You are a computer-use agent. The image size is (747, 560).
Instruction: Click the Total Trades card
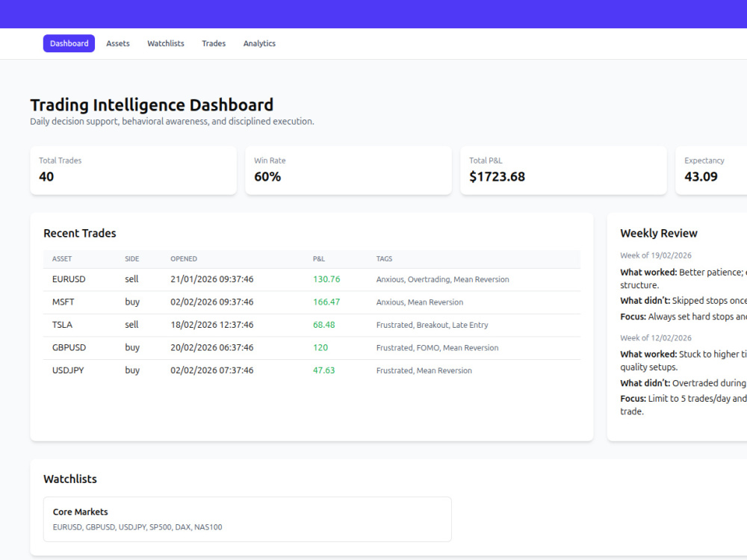point(134,170)
